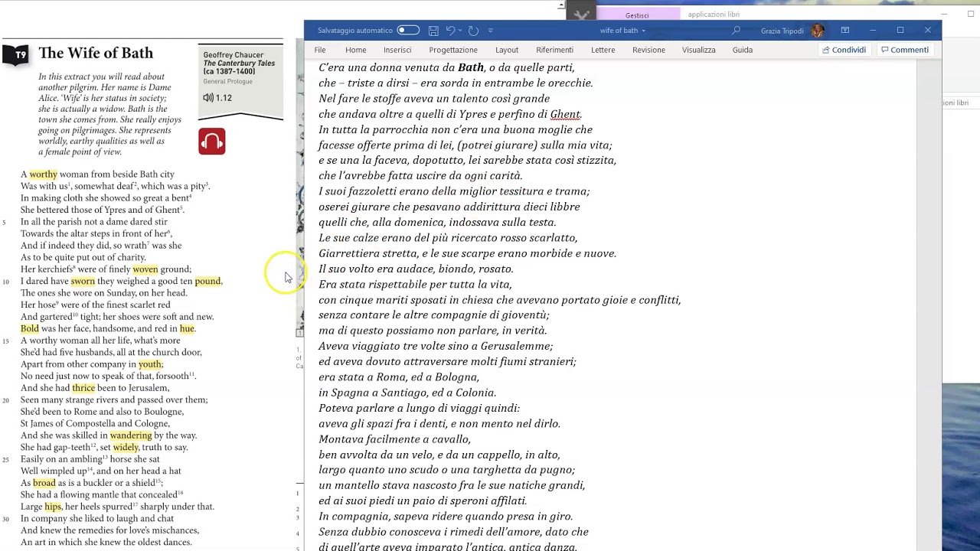Open the Revisione tab

pos(648,50)
